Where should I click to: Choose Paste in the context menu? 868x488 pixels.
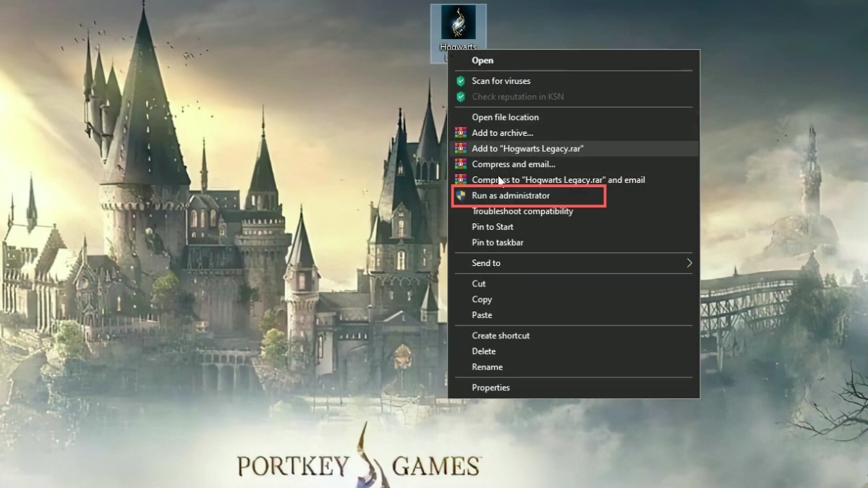tap(482, 315)
